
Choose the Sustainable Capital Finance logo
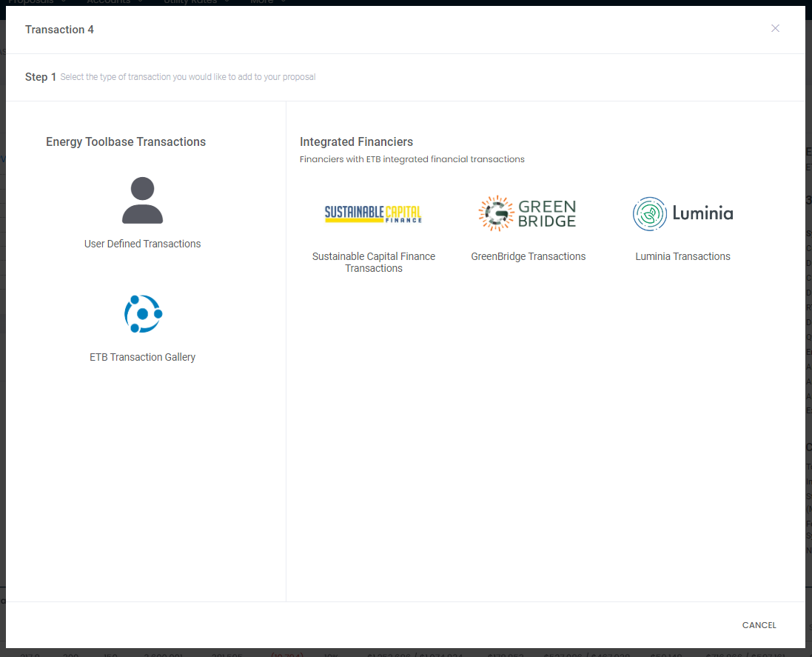tap(373, 213)
